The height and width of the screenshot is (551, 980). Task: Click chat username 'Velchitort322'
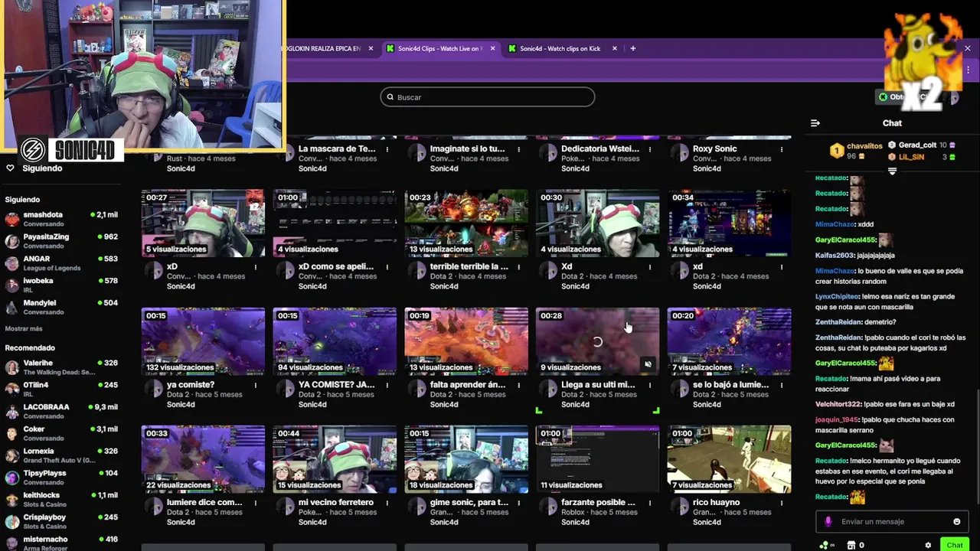click(838, 404)
